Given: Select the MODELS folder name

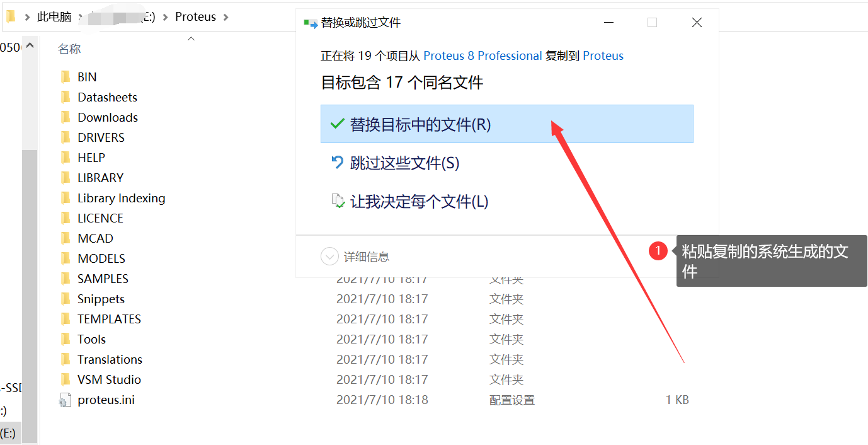Looking at the screenshot, I should [x=101, y=258].
